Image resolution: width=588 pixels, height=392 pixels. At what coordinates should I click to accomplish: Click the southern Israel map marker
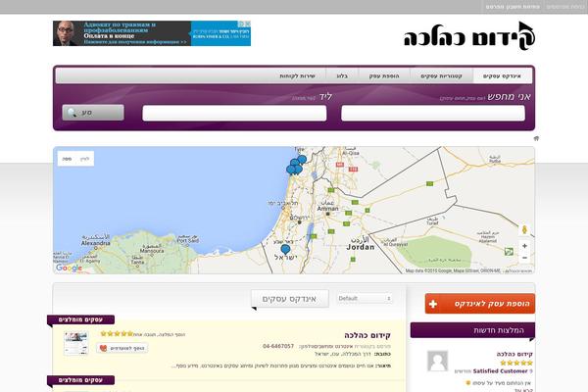pos(285,249)
